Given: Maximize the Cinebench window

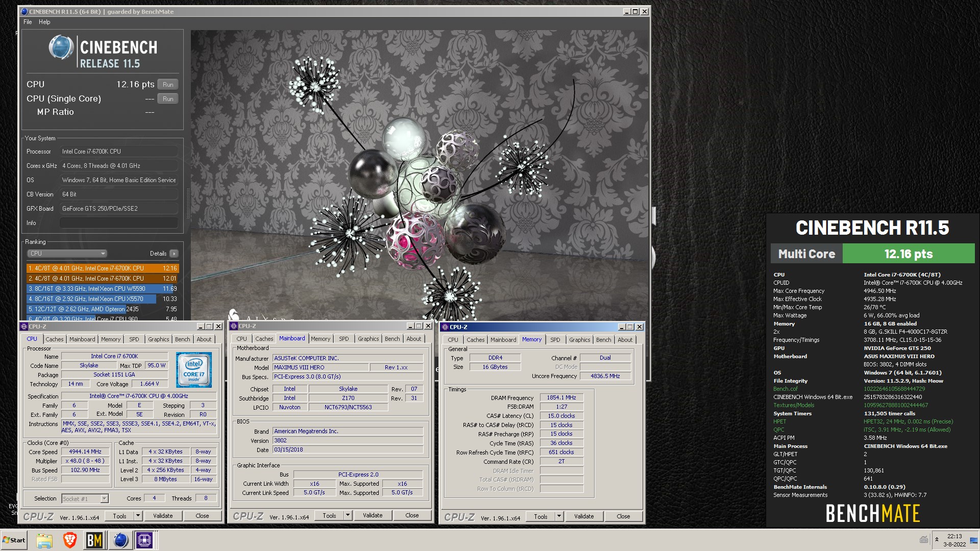Looking at the screenshot, I should 635,11.
